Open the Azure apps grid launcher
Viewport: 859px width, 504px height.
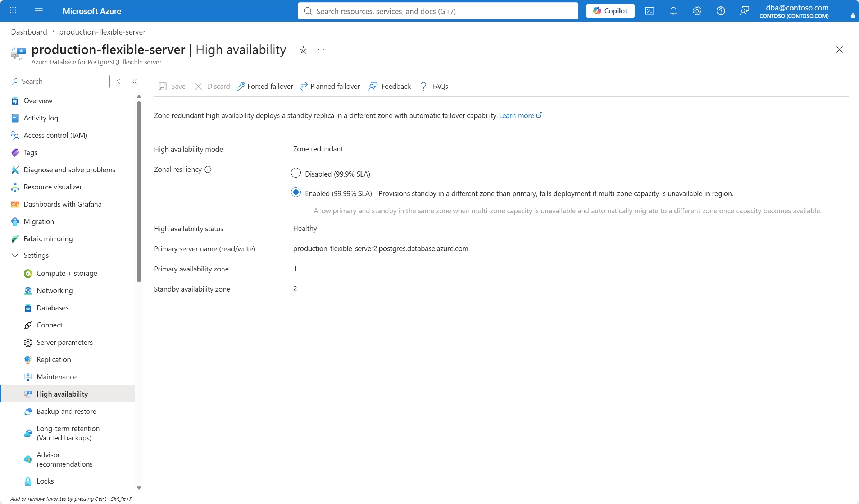pos(13,11)
